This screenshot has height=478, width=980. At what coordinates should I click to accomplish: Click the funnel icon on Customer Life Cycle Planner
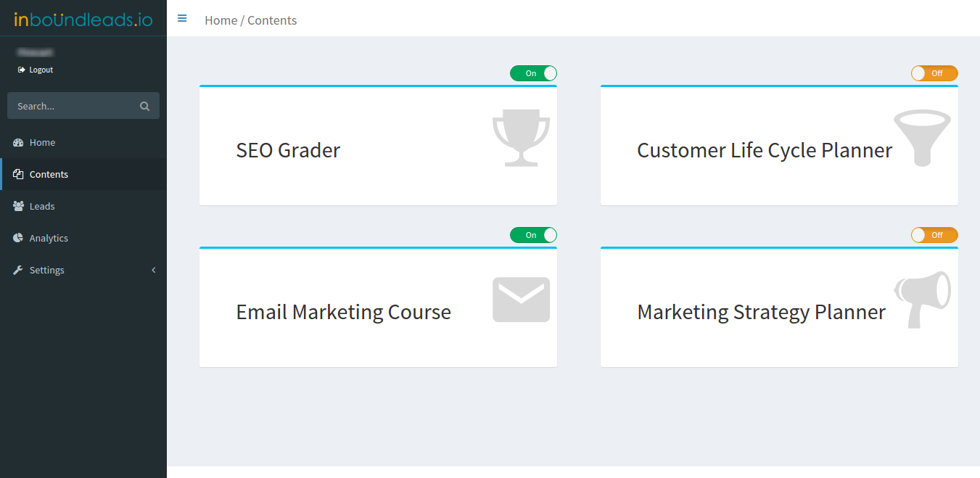922,138
